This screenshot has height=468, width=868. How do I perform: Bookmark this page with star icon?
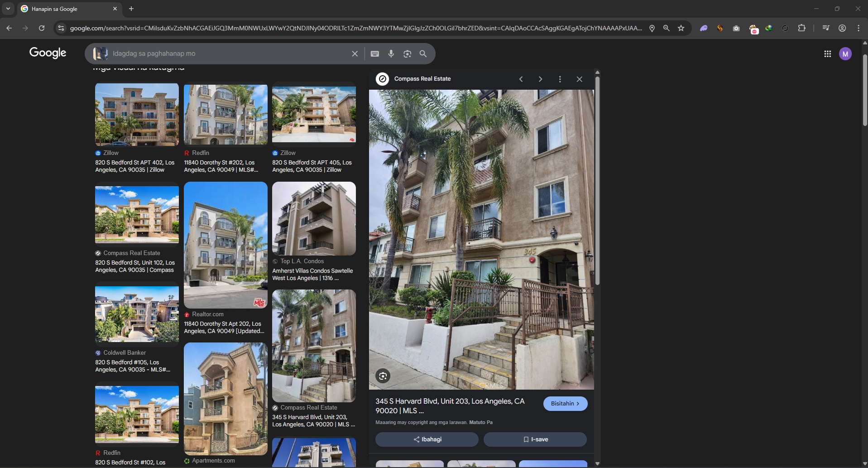681,28
